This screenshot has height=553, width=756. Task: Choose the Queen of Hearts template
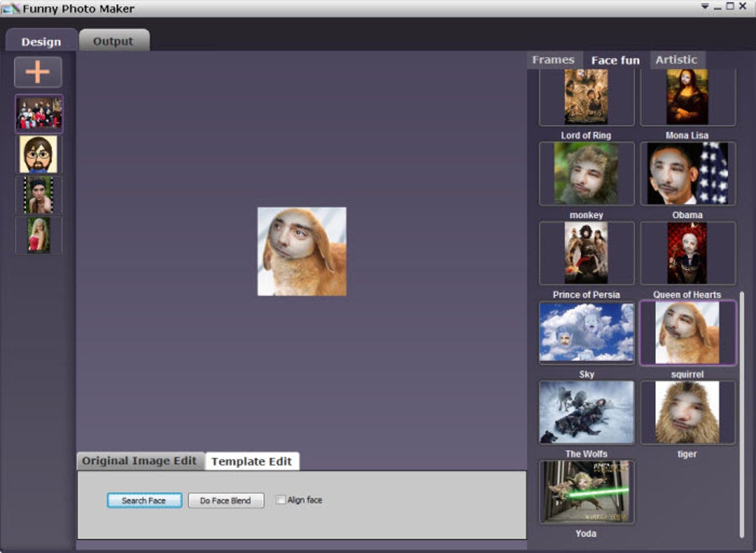point(688,253)
